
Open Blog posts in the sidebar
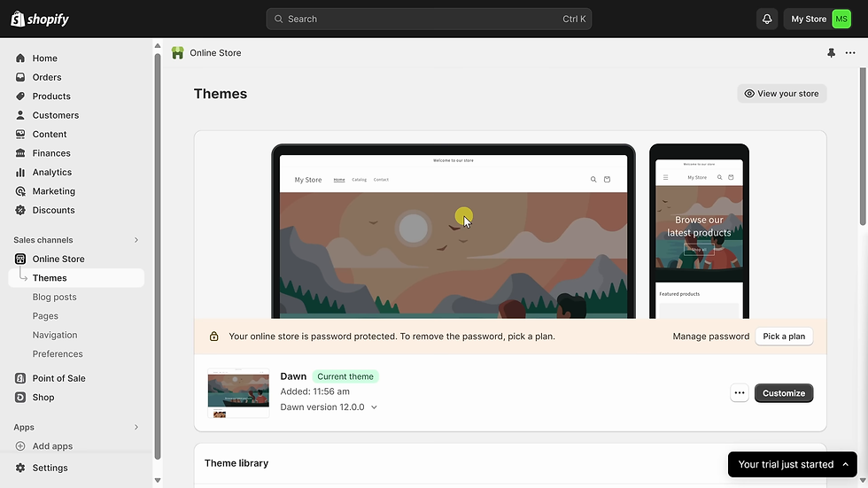click(x=54, y=297)
